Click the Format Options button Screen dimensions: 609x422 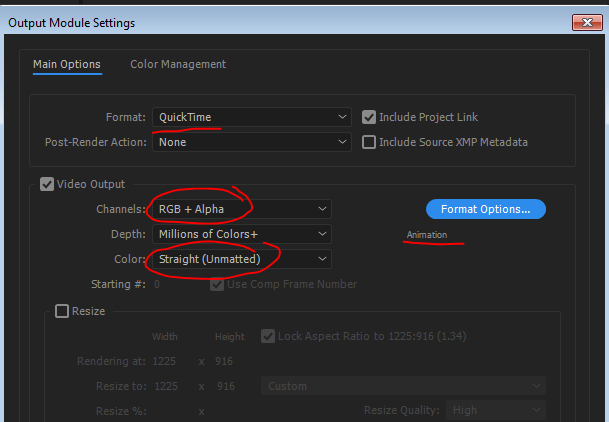pyautogui.click(x=486, y=209)
